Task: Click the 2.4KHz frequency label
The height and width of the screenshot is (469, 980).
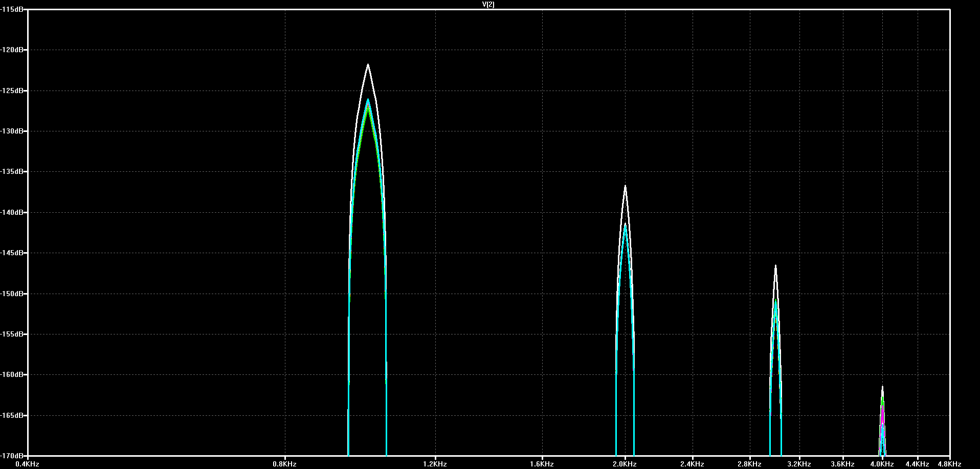Action: coord(693,464)
